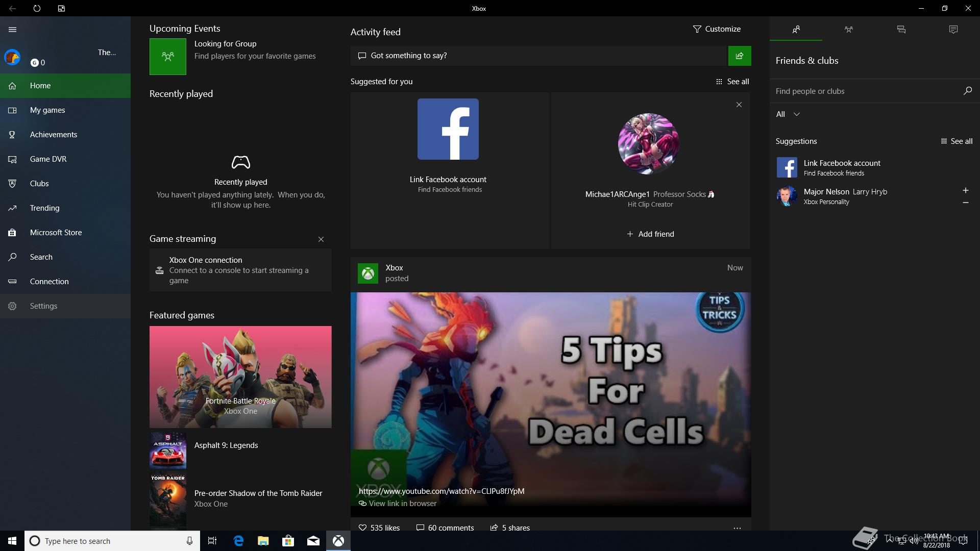980x551 pixels.
Task: Remove Major Nelson suggestion
Action: coord(965,203)
